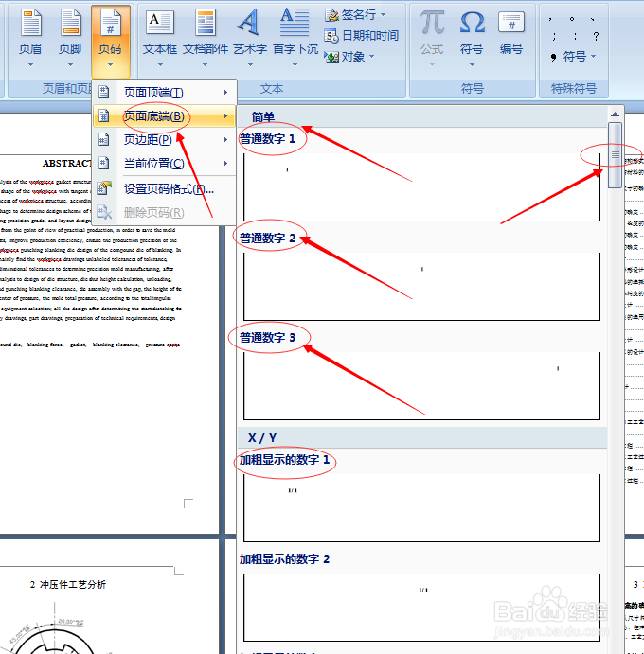This screenshot has width=644, height=654.
Task: Open 页面顶端(T) submenu
Action: tap(165, 92)
